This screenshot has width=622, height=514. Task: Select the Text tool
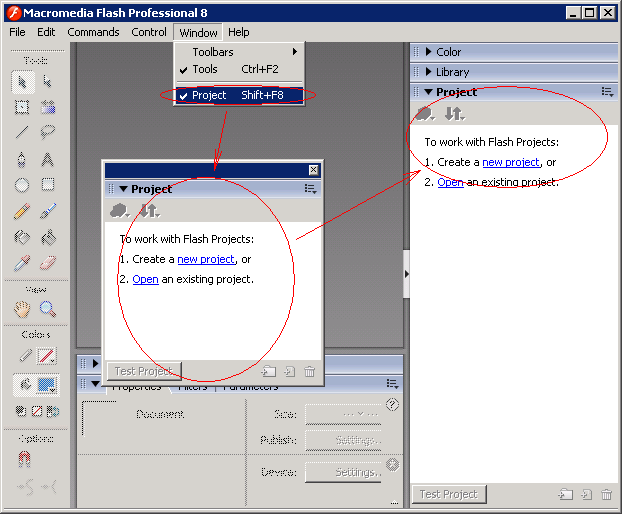coord(47,159)
